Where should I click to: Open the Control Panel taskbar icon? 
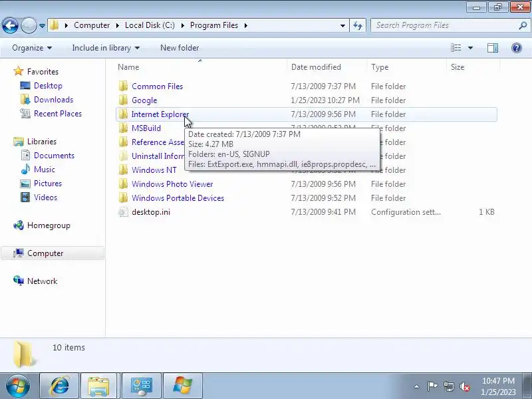[142, 386]
